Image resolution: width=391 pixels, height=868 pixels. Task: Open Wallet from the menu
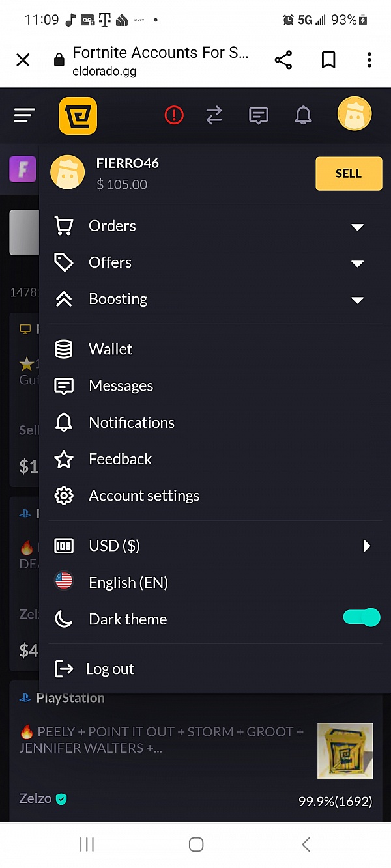click(x=111, y=349)
